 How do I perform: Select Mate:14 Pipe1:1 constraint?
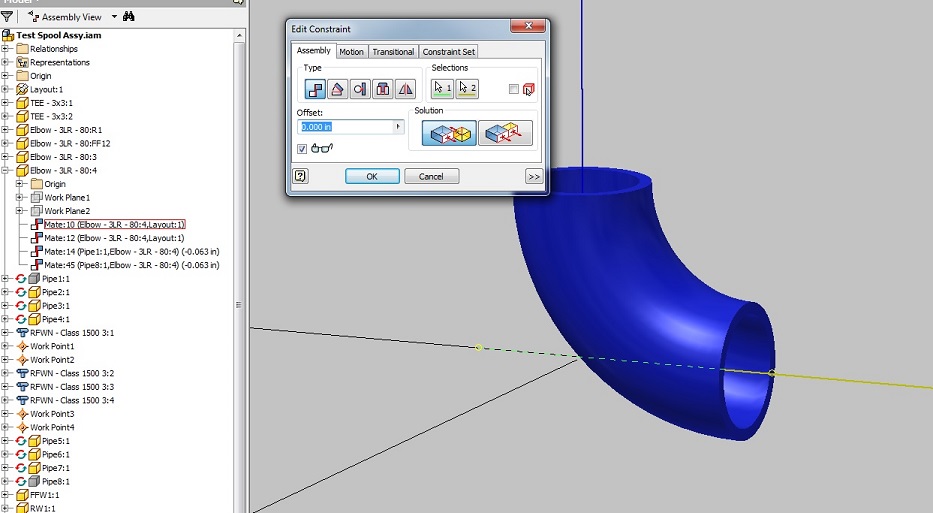click(132, 252)
